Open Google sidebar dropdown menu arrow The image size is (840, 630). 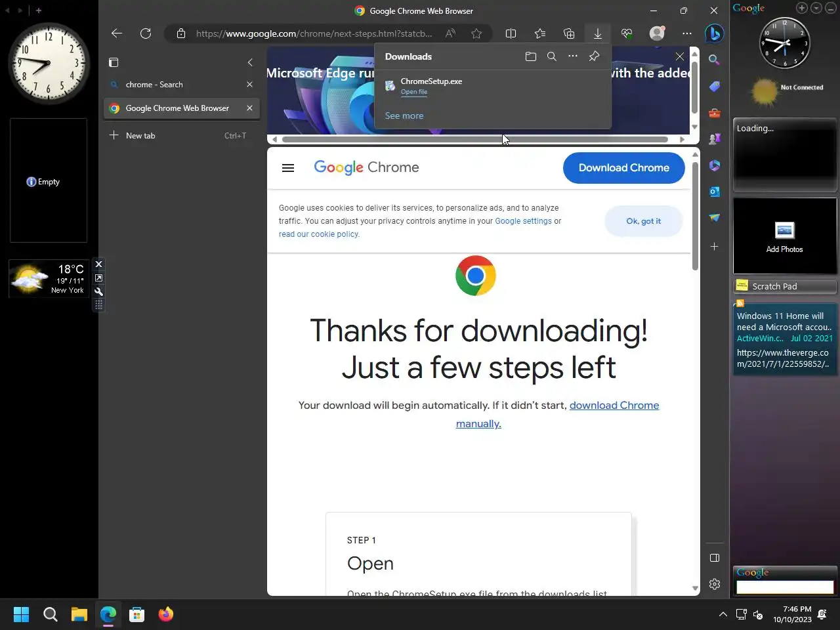click(816, 8)
